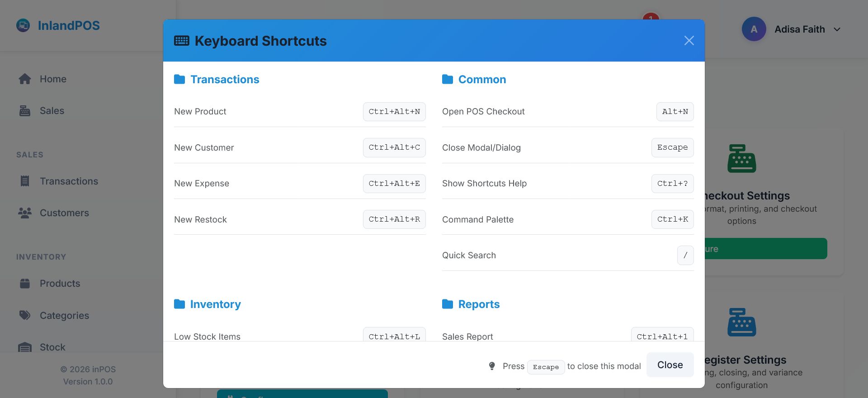Click the Categories tag icon

pyautogui.click(x=25, y=315)
